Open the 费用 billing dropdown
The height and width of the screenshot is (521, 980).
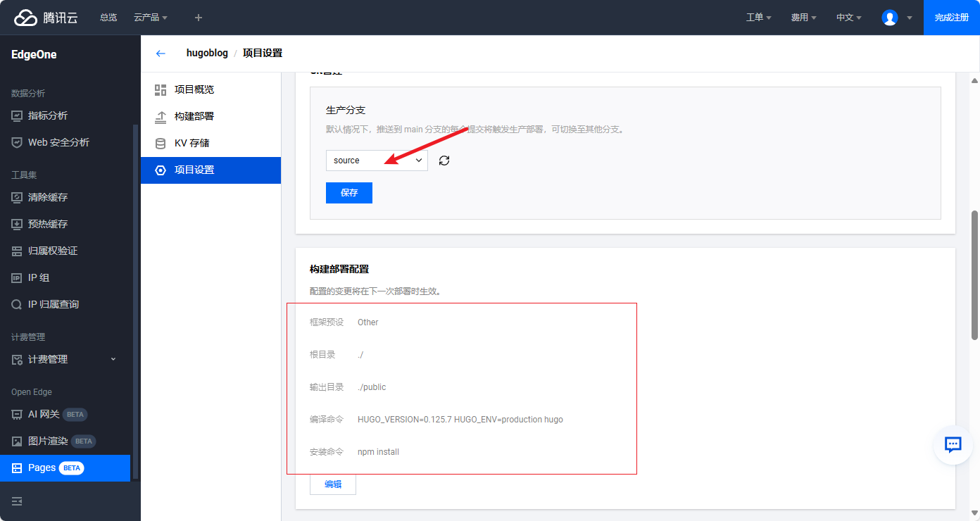point(804,18)
